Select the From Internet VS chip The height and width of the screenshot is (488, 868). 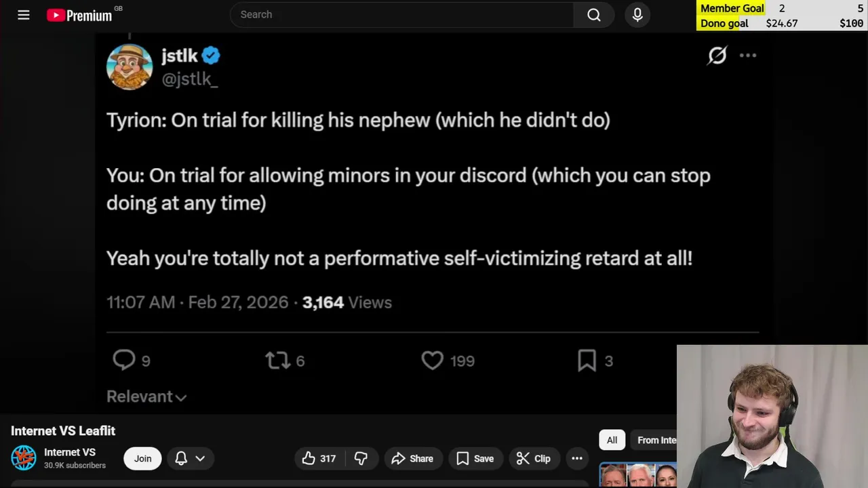[656, 441]
